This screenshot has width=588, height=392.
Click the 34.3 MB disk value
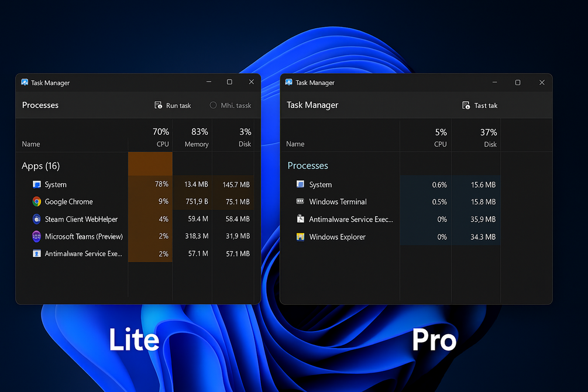tap(483, 237)
